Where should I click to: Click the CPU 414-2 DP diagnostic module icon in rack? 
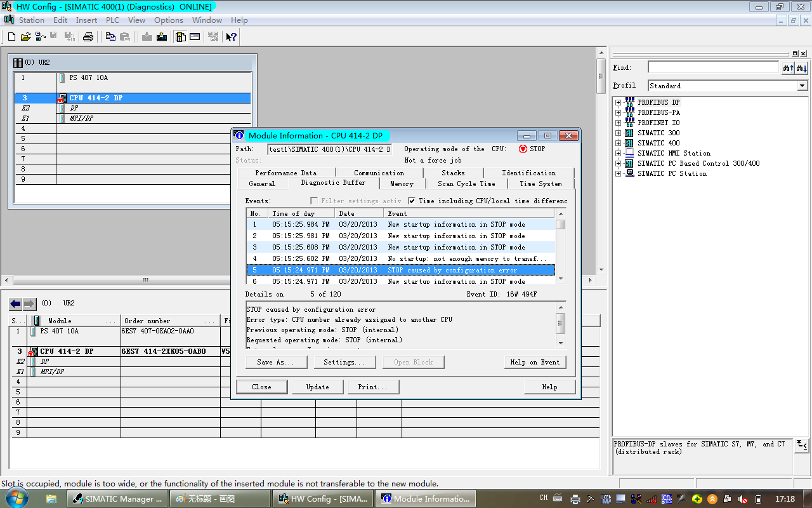click(x=62, y=98)
